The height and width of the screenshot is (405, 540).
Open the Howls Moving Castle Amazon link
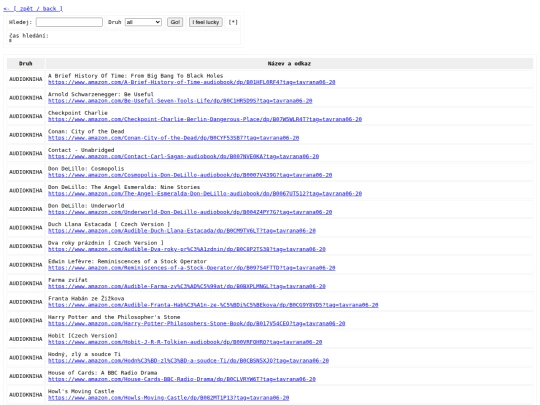coord(168,398)
